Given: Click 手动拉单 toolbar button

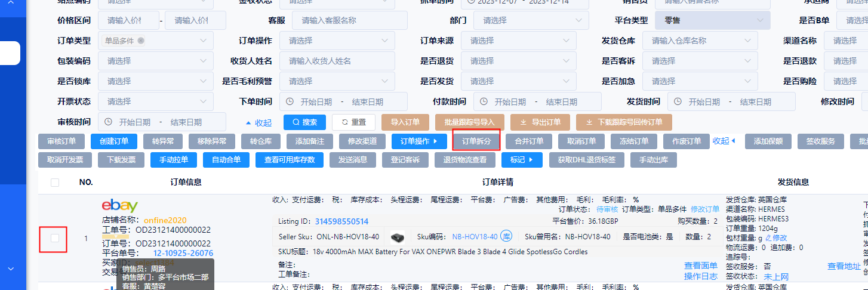Looking at the screenshot, I should (x=174, y=160).
